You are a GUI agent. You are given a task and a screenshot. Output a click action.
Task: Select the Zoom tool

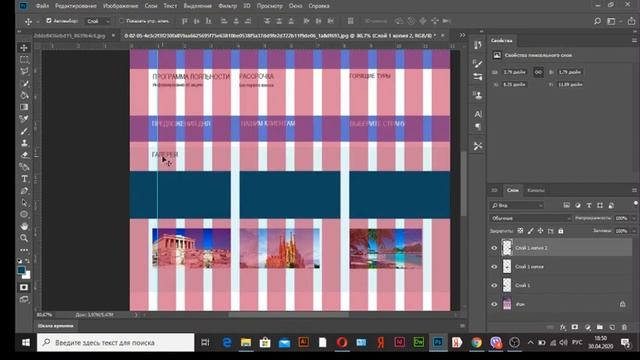[x=24, y=238]
